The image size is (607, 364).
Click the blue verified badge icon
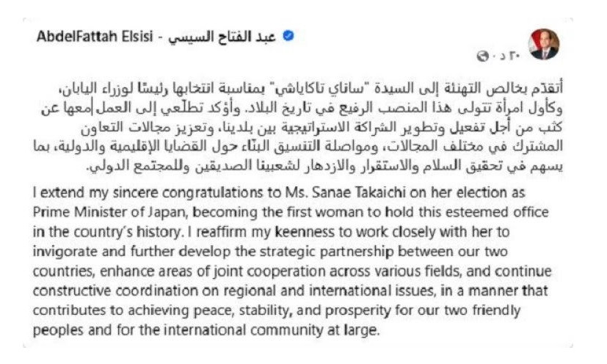point(288,36)
